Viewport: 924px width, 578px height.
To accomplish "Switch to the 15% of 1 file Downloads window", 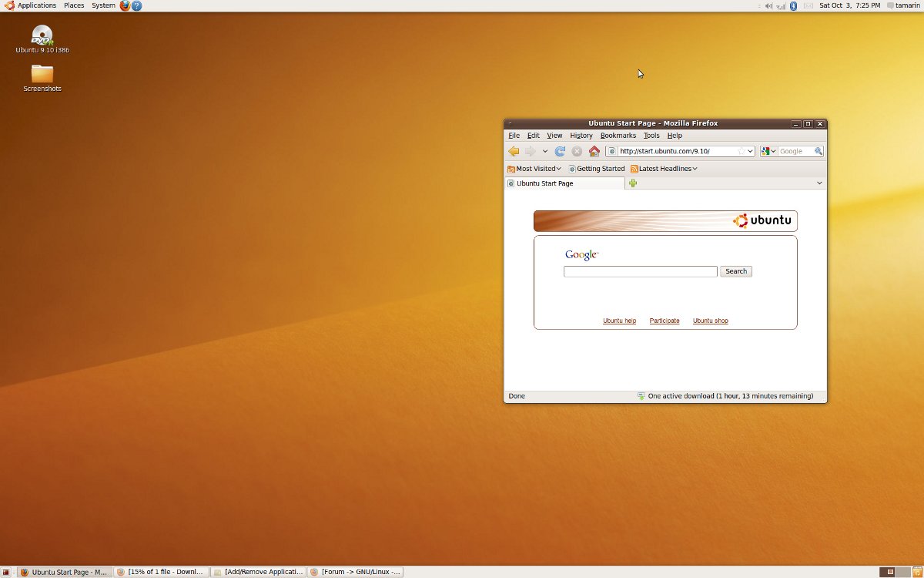I will (161, 572).
